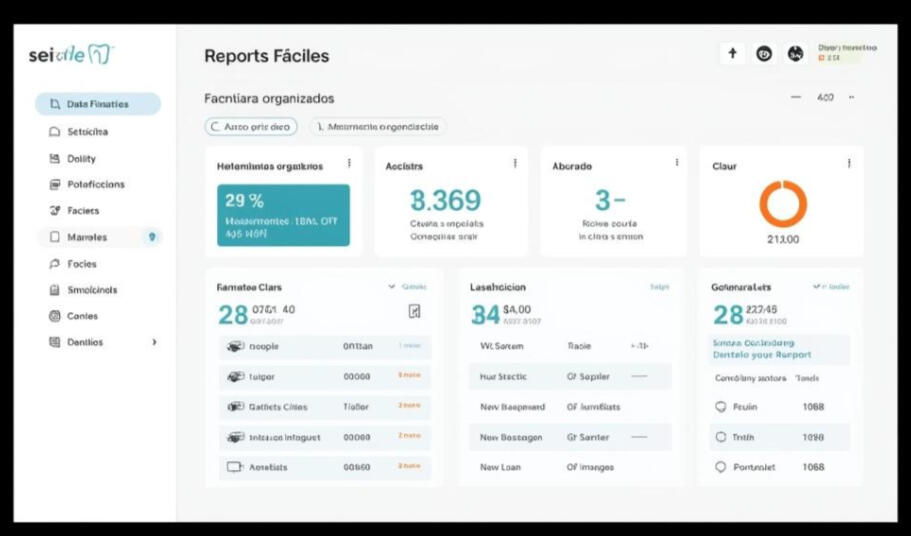Viewport: 911px width, 536px height.
Task: Click the document icon in Famatee Clars card
Action: [414, 312]
